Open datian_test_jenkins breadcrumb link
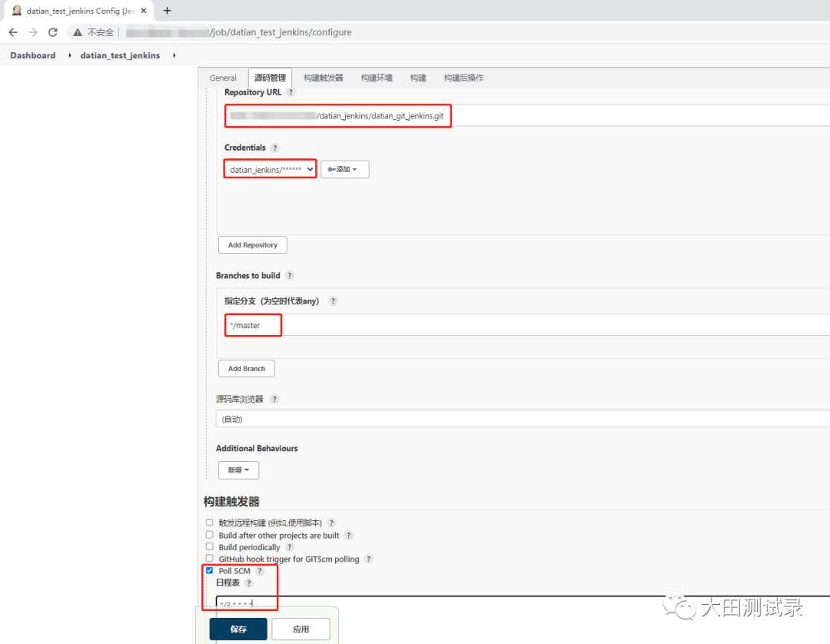 coord(120,55)
